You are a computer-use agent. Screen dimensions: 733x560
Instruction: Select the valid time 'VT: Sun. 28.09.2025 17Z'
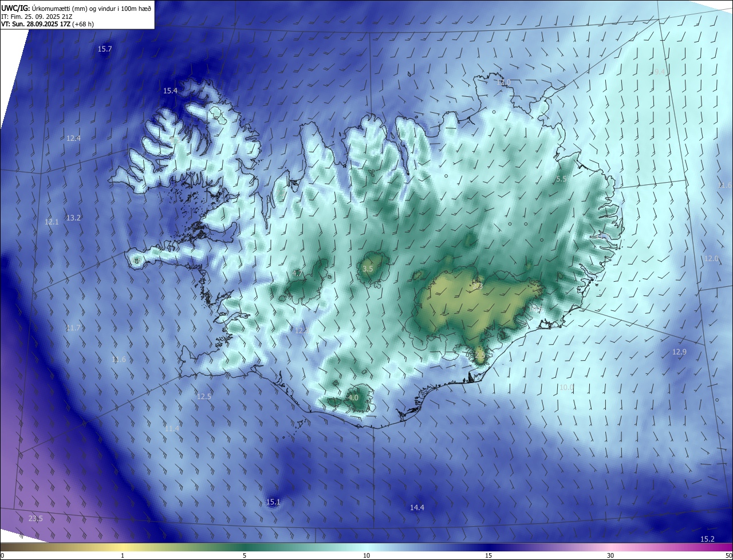point(36,24)
